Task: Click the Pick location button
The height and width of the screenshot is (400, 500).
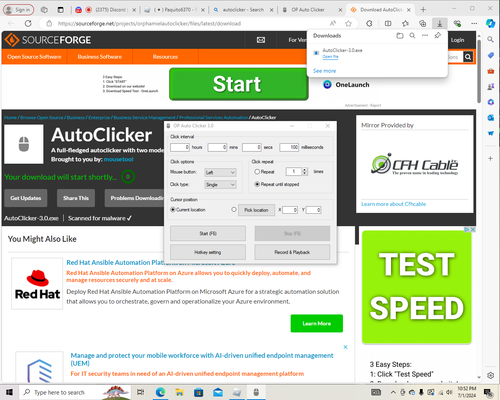Action: 256,210
